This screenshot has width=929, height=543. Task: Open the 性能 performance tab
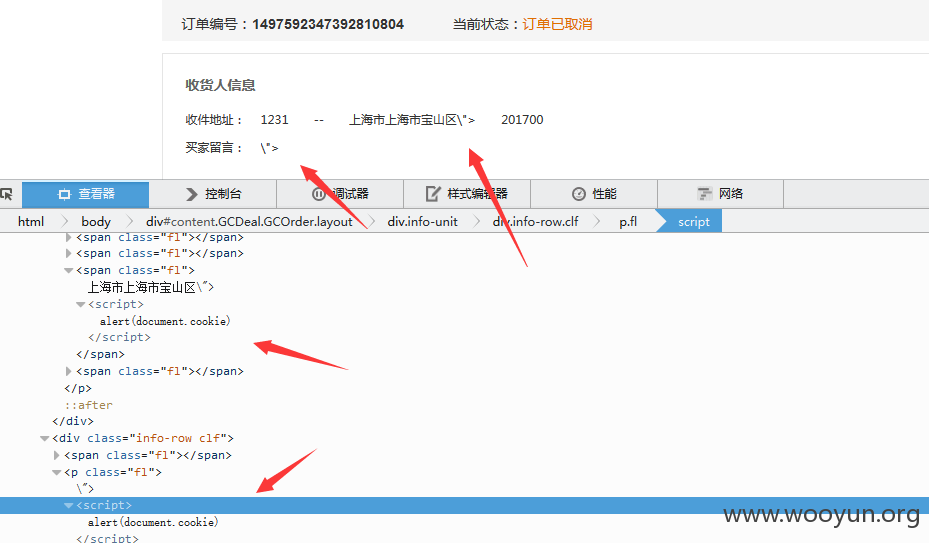(x=594, y=194)
